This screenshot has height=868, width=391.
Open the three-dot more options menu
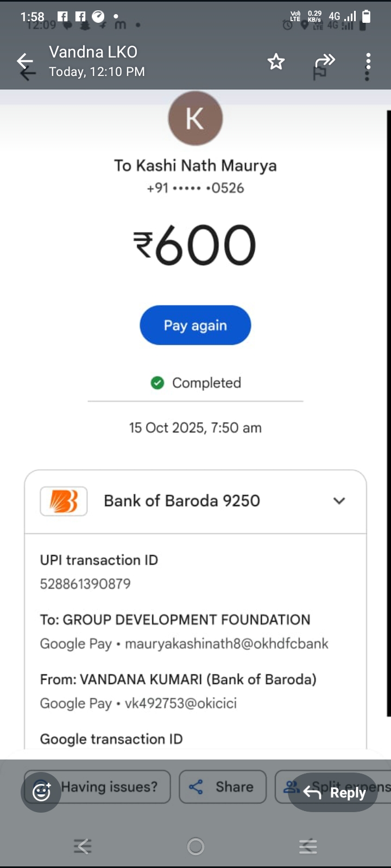368,66
